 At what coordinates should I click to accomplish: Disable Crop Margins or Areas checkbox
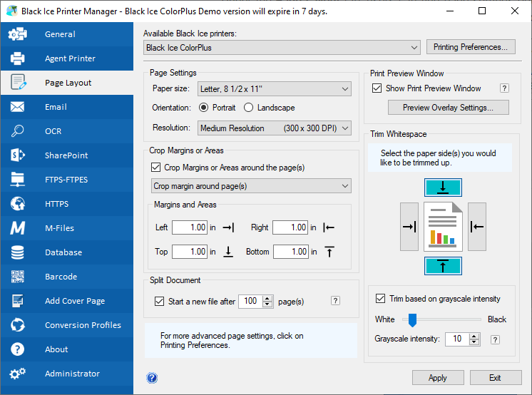coord(157,168)
